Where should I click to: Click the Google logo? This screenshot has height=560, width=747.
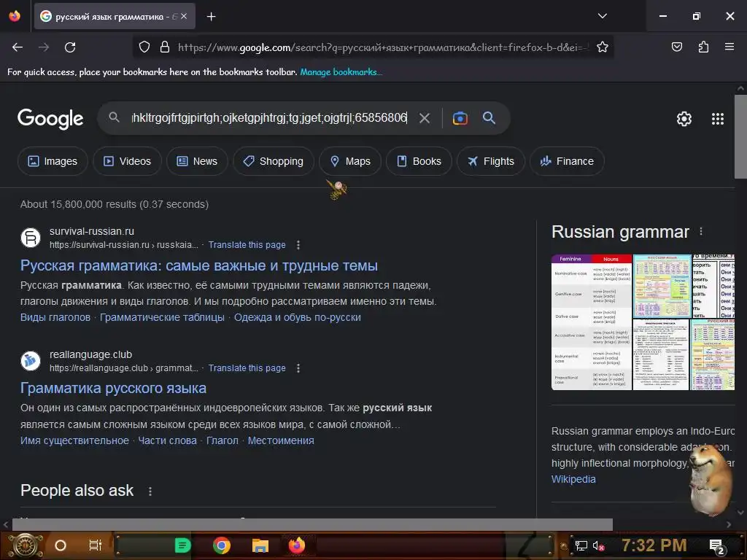[x=50, y=119]
